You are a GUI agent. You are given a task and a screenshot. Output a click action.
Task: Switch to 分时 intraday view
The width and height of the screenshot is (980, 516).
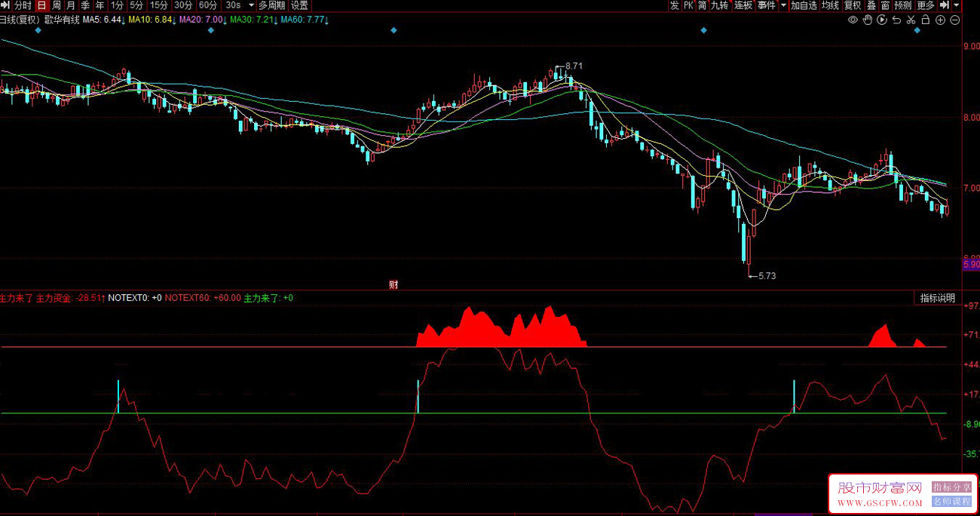point(23,5)
